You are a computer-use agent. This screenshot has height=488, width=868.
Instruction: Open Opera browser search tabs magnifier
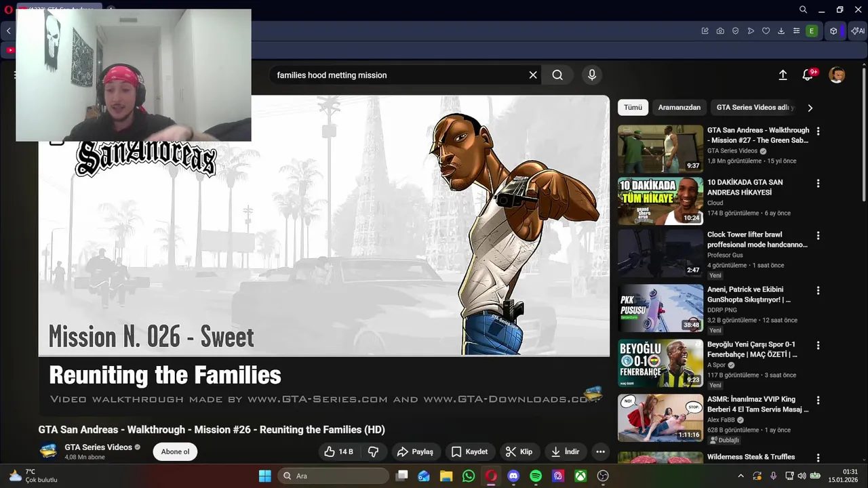click(803, 9)
